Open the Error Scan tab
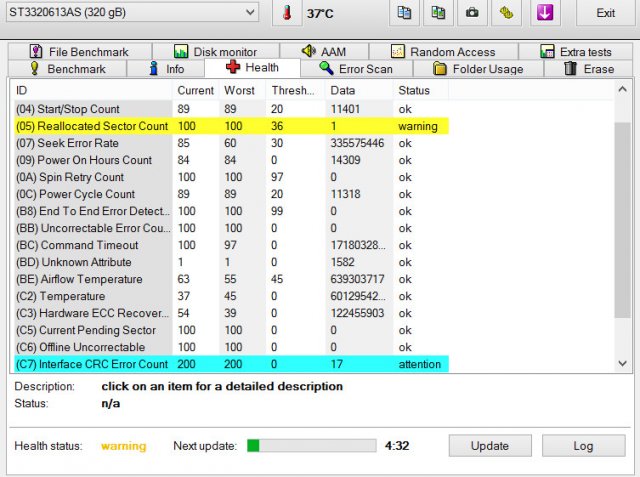This screenshot has width=640, height=477. [356, 69]
